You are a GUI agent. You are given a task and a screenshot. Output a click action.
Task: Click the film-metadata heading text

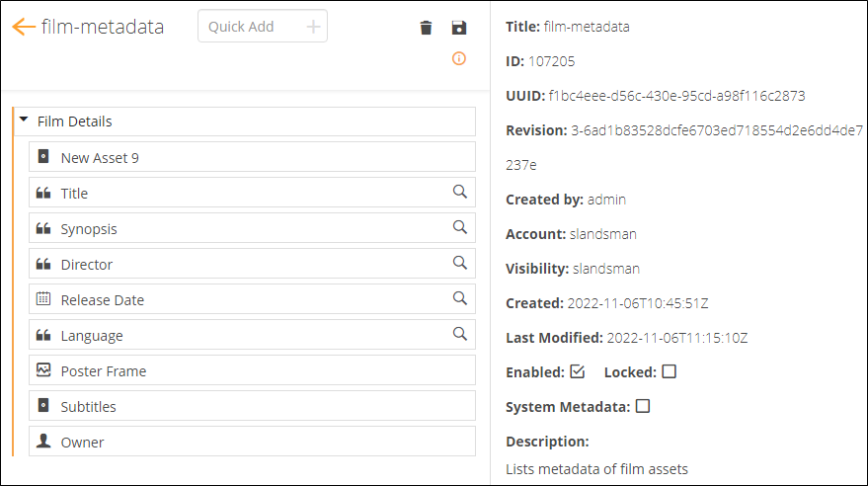(103, 27)
